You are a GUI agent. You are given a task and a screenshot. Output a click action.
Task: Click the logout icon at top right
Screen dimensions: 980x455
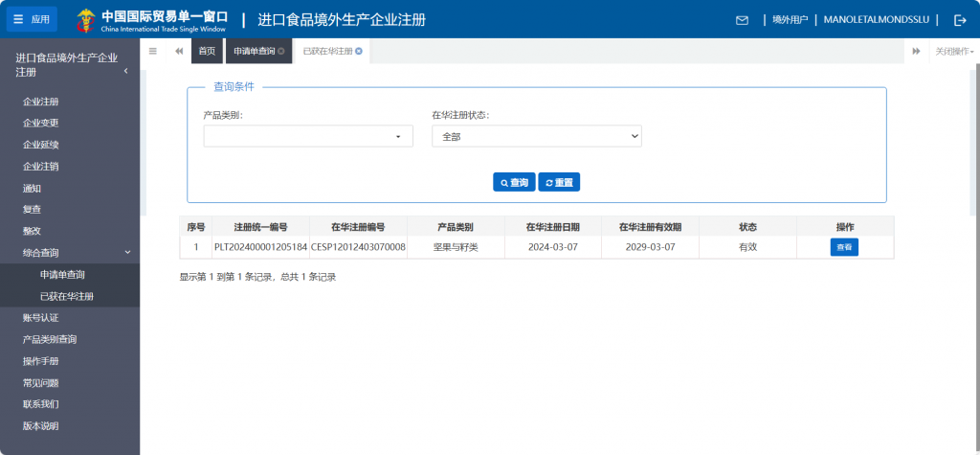960,20
